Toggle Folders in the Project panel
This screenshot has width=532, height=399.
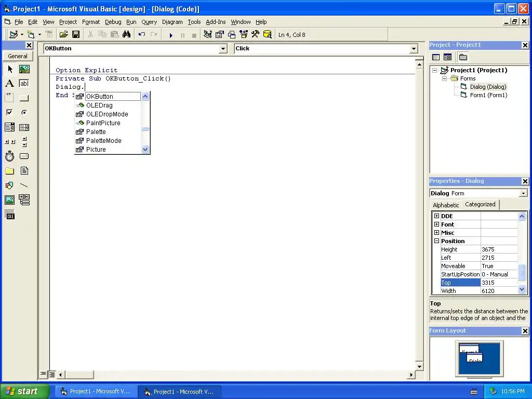click(x=463, y=57)
